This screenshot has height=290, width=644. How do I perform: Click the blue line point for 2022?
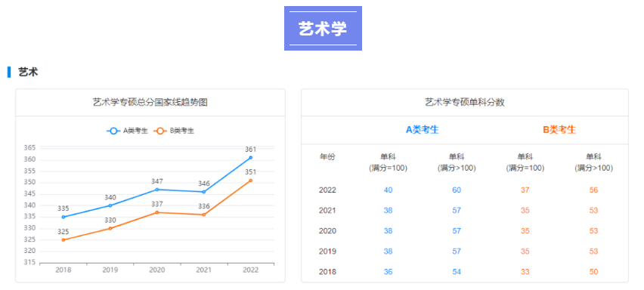(x=250, y=158)
